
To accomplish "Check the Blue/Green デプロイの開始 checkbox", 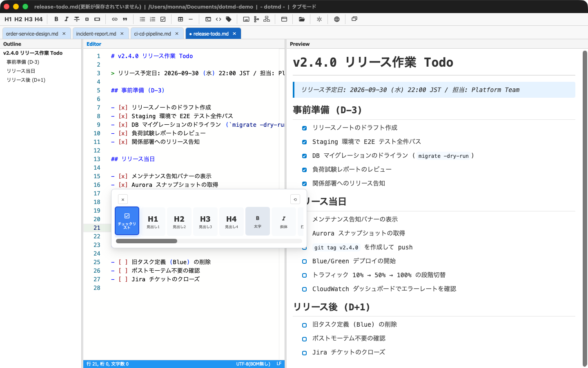I will tap(304, 261).
